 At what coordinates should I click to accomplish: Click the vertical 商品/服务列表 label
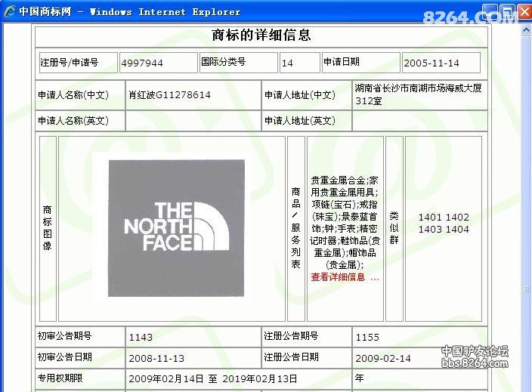click(x=296, y=228)
